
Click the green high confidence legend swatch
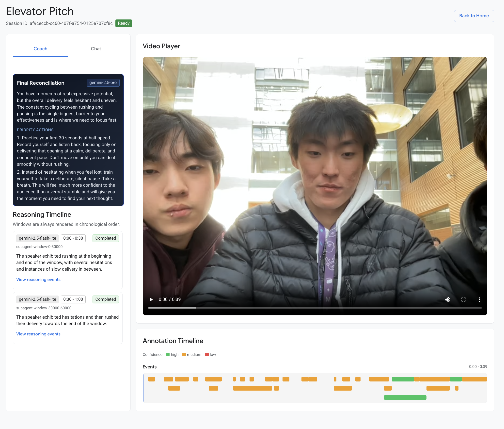click(x=168, y=355)
